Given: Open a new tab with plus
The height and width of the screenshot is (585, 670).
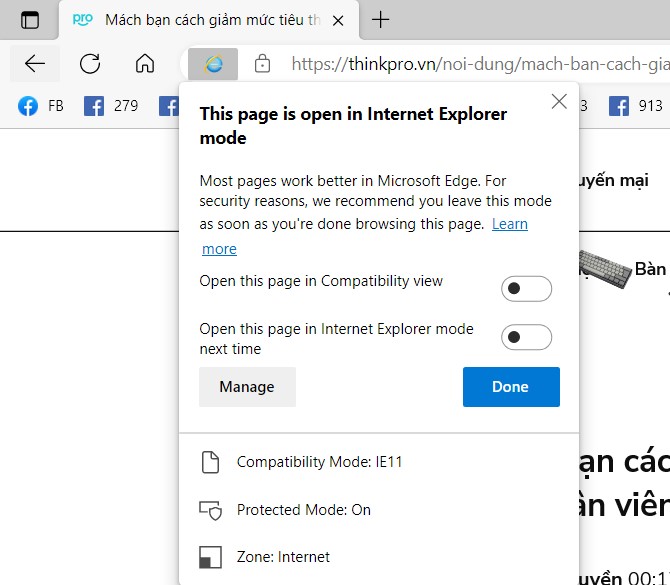Looking at the screenshot, I should [x=380, y=20].
